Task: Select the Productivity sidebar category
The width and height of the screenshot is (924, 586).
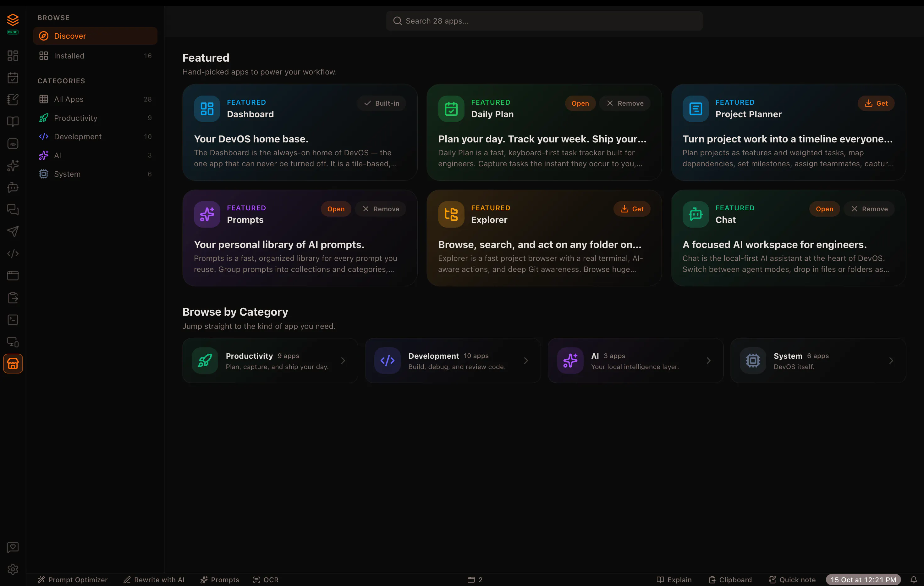Action: pyautogui.click(x=95, y=118)
